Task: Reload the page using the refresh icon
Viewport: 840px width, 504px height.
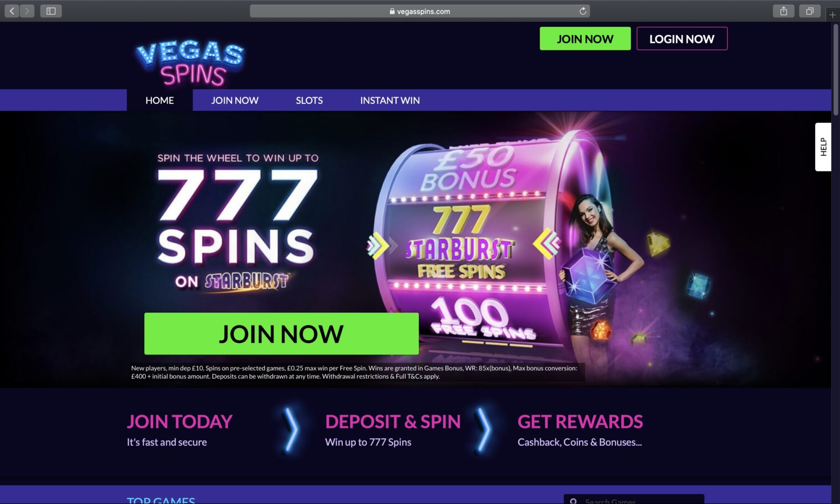Action: coord(583,11)
